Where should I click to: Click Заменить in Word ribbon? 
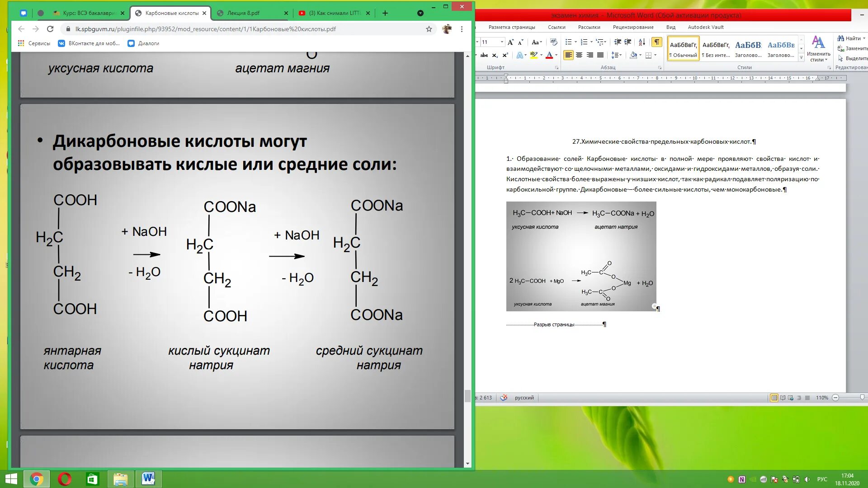coord(853,48)
